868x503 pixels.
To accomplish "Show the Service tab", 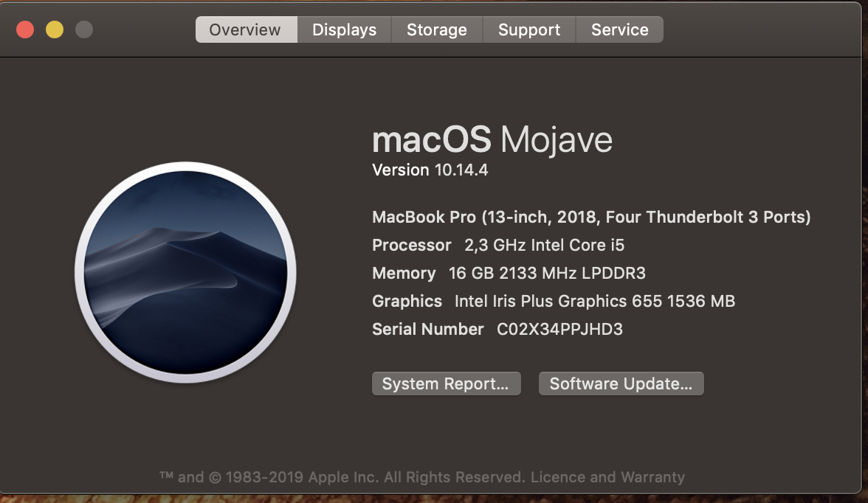I will click(x=619, y=30).
